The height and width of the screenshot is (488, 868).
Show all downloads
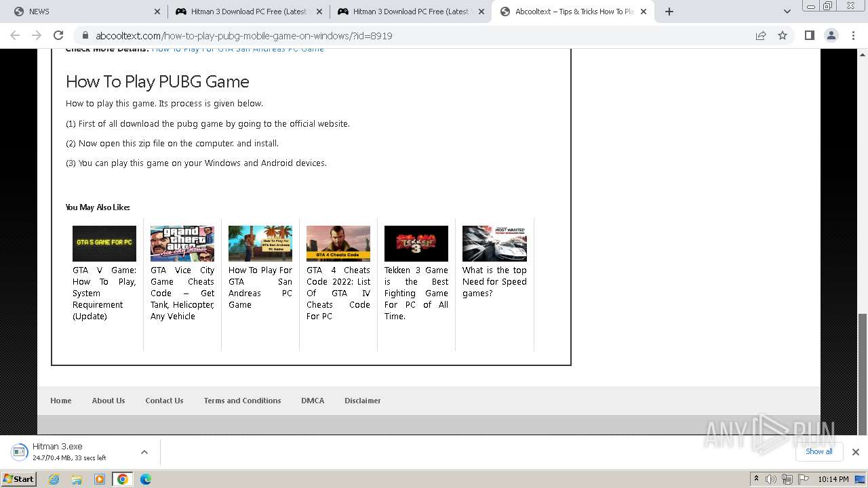818,451
